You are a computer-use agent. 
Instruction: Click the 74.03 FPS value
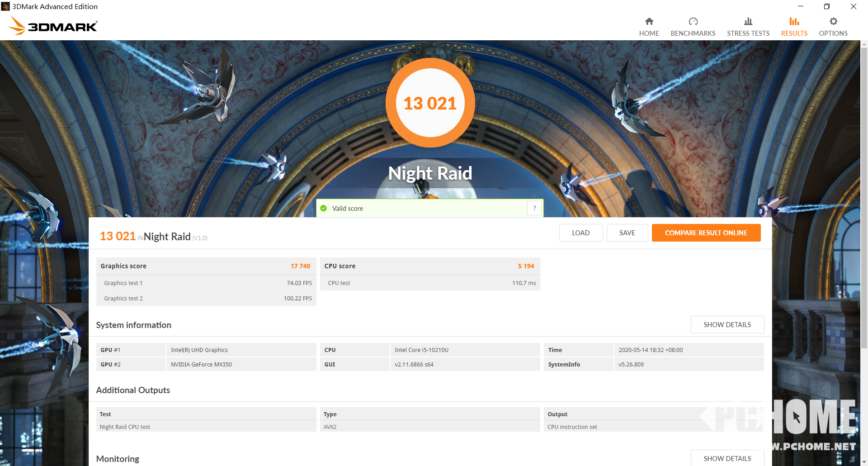pyautogui.click(x=299, y=283)
